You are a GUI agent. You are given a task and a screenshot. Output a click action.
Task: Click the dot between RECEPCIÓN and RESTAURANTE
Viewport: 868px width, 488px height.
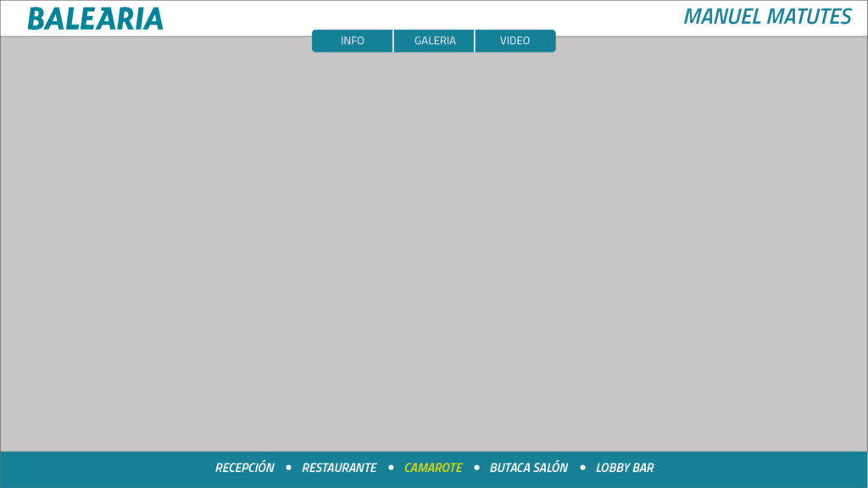pos(288,467)
